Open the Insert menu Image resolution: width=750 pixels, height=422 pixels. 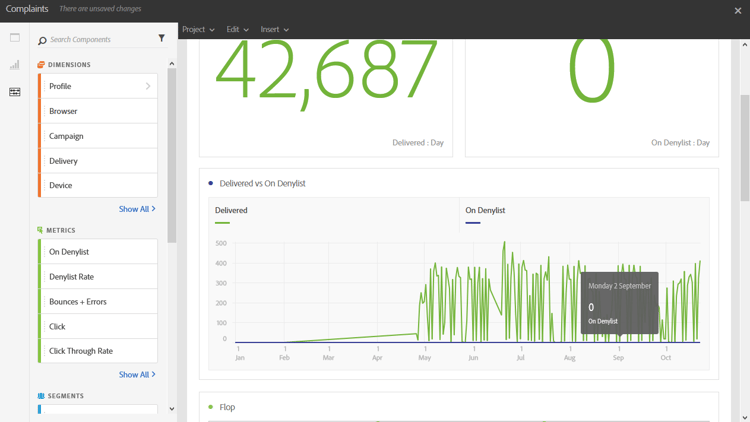click(x=275, y=30)
